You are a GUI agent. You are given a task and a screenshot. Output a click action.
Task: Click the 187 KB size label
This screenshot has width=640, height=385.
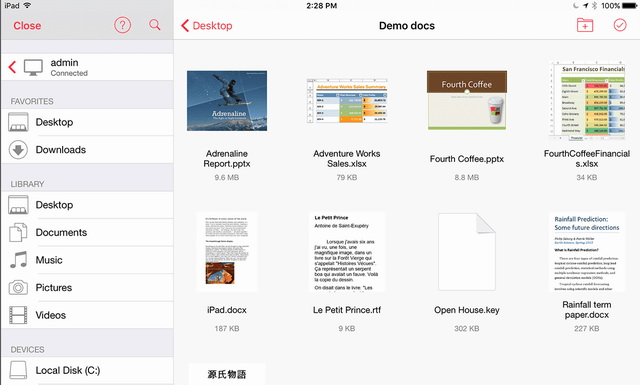click(227, 329)
